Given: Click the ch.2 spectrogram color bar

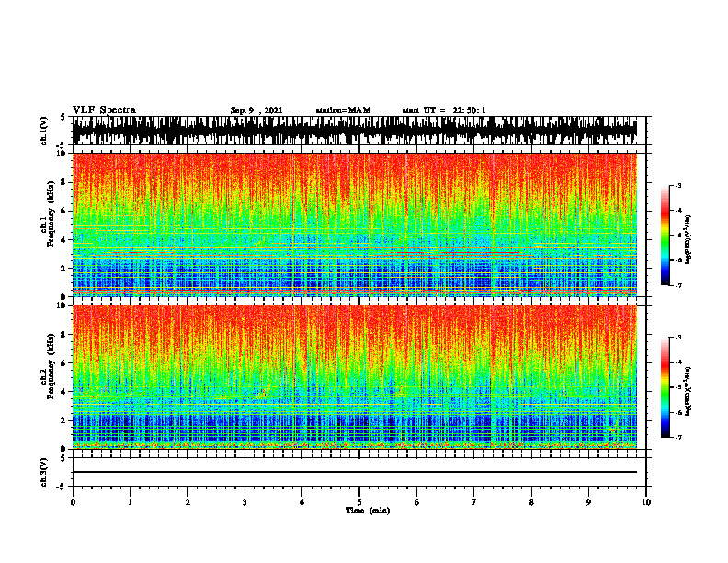Looking at the screenshot, I should point(665,387).
